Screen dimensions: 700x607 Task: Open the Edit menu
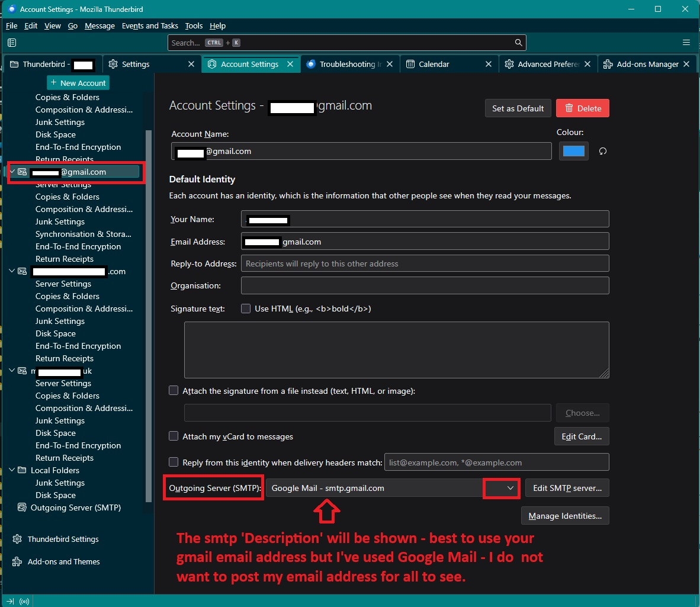pyautogui.click(x=31, y=25)
